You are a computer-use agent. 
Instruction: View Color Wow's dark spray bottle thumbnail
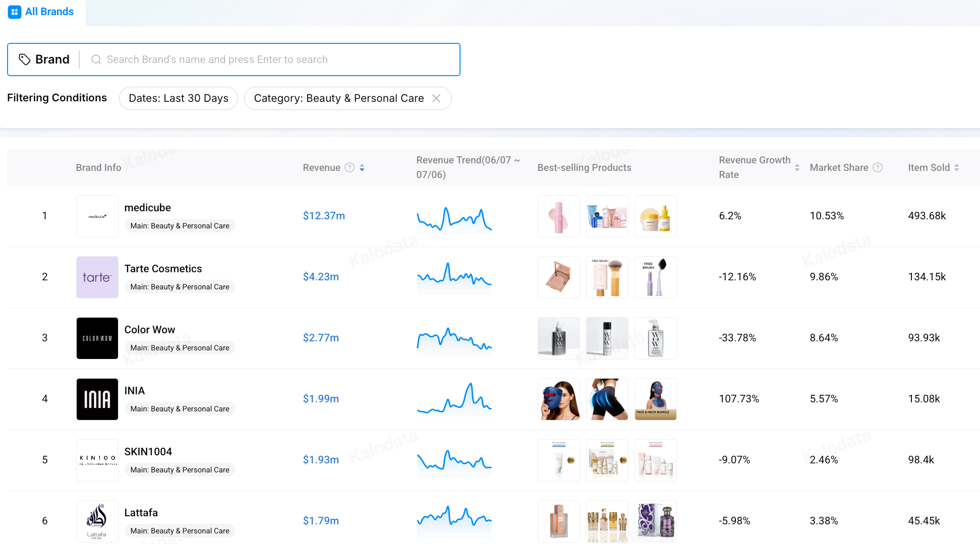[x=559, y=338]
